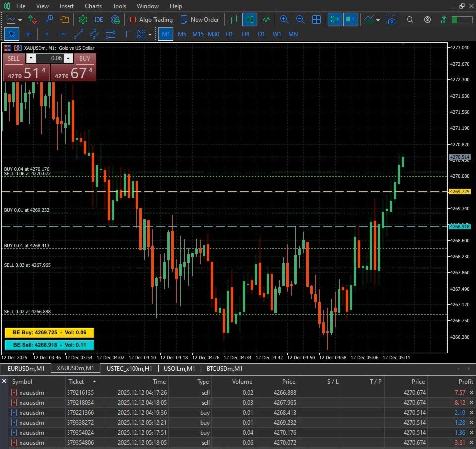Switch to the USOILm,M1 chart tab
The width and height of the screenshot is (476, 449).
pyautogui.click(x=179, y=368)
